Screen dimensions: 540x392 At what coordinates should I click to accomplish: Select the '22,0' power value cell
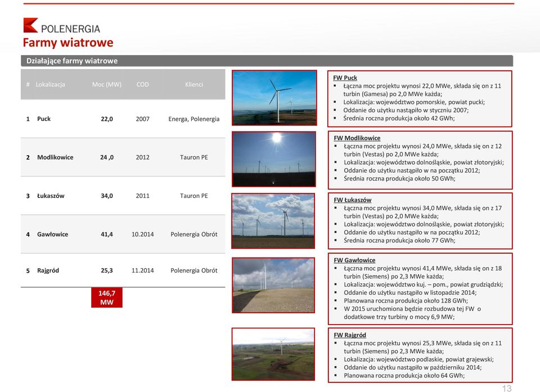point(107,119)
